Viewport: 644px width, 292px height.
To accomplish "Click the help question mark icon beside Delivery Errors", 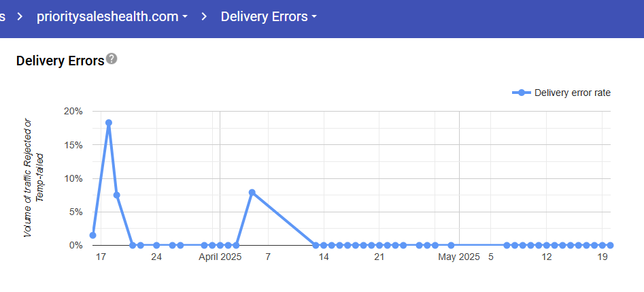I will [x=112, y=59].
